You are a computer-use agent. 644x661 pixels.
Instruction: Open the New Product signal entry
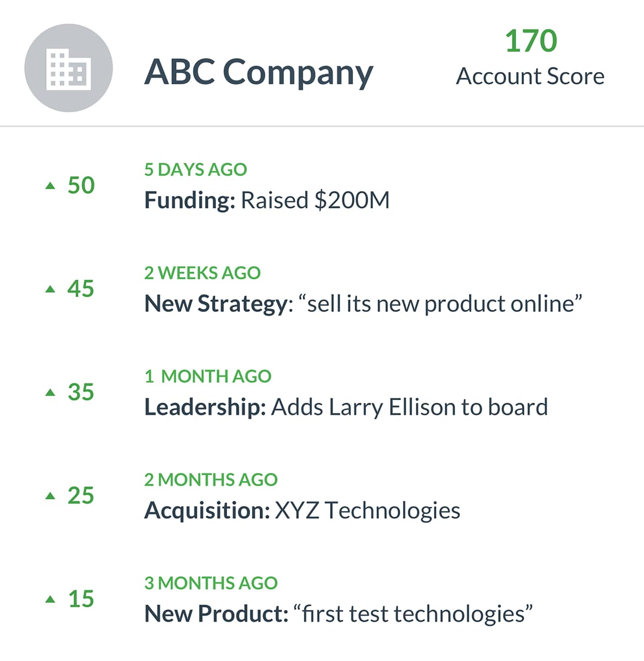click(x=338, y=614)
